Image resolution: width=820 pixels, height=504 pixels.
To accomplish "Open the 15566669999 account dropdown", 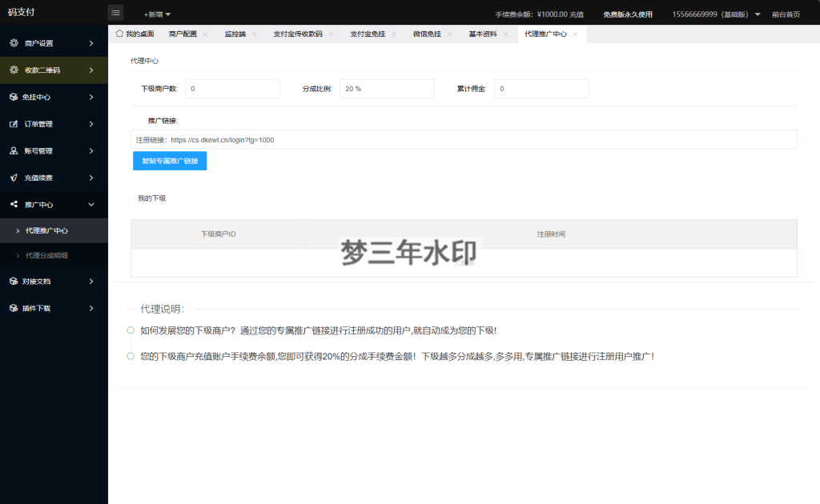I will [x=716, y=14].
